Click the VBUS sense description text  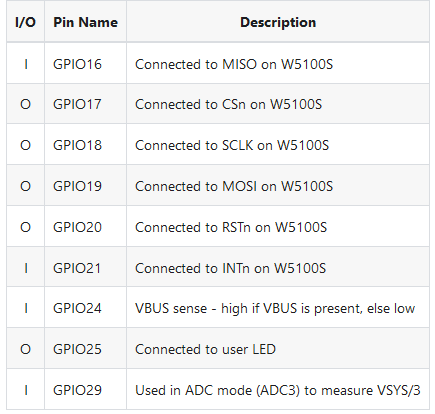tap(275, 309)
